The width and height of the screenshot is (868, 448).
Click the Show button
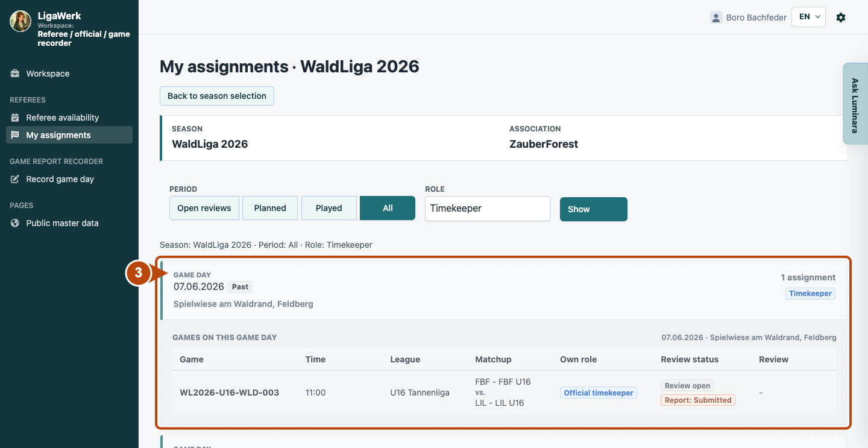click(x=594, y=209)
